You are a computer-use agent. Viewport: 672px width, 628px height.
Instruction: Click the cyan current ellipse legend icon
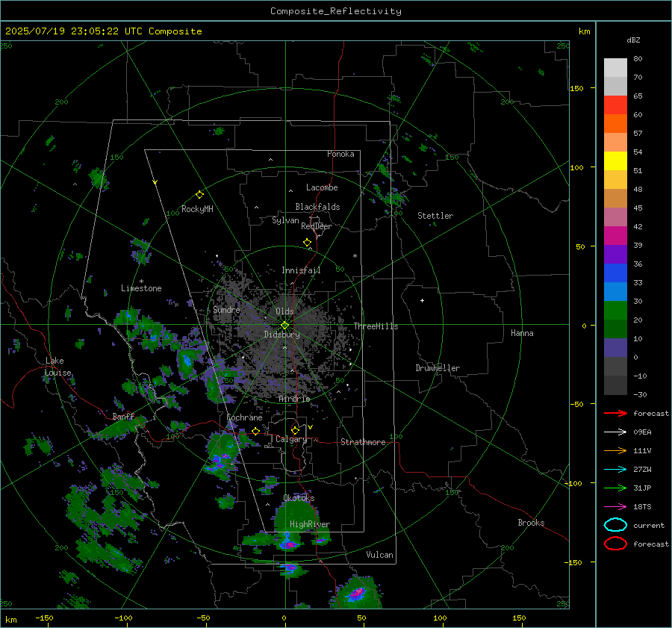(615, 525)
